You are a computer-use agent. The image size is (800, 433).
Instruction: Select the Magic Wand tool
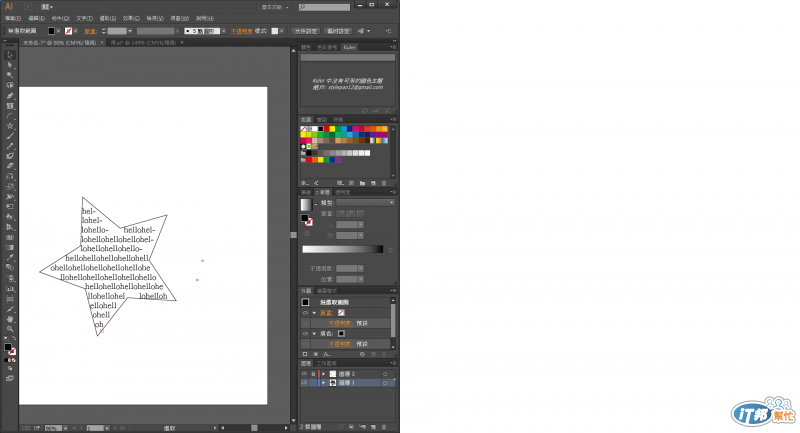tap(10, 75)
